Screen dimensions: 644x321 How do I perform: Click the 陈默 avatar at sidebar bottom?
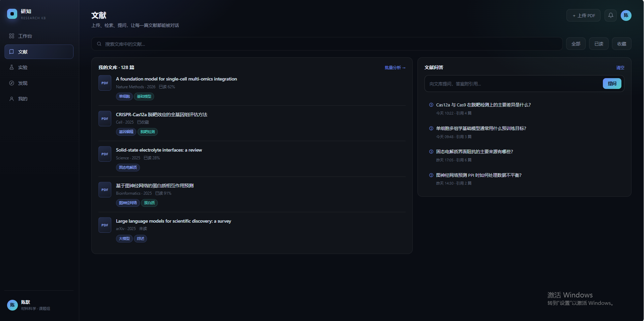pos(12,305)
